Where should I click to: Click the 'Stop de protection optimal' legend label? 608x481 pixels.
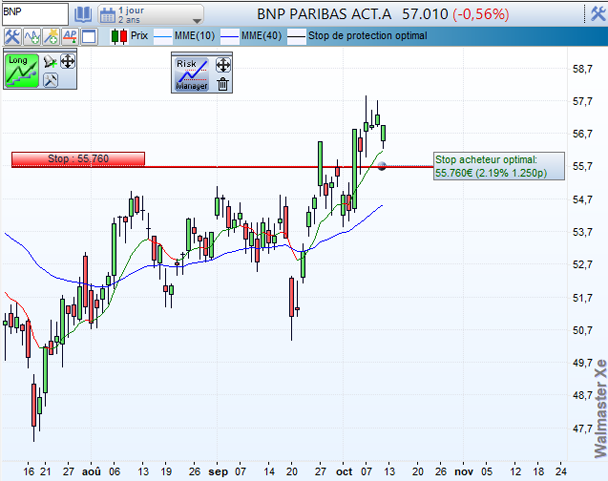tap(368, 36)
